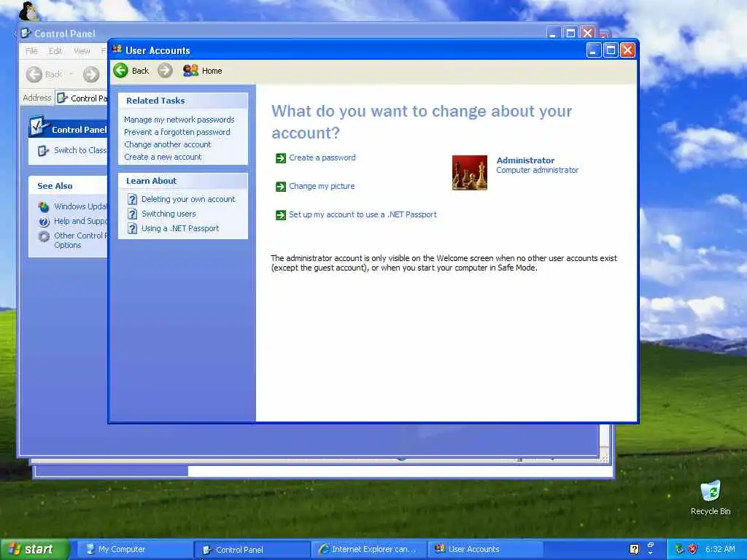Switch to User Accounts taskbar button
The width and height of the screenshot is (747, 560).
pyautogui.click(x=486, y=549)
